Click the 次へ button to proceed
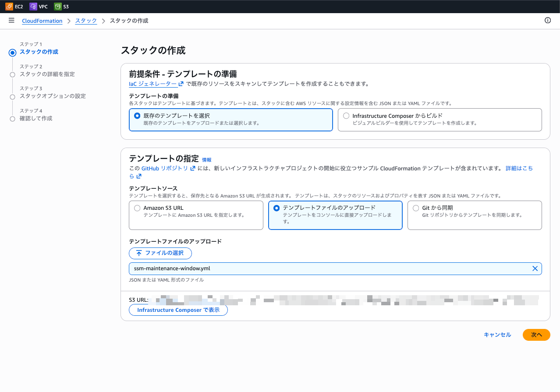560x392 pixels. (x=536, y=335)
